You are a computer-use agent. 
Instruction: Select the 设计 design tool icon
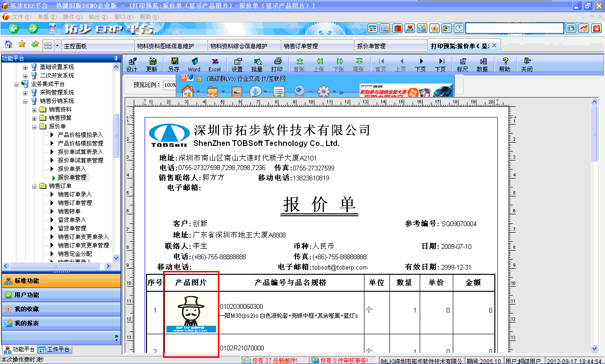(131, 64)
